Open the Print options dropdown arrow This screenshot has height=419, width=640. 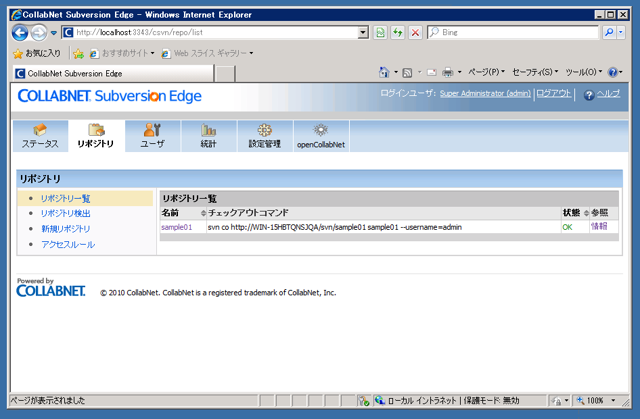(460, 72)
